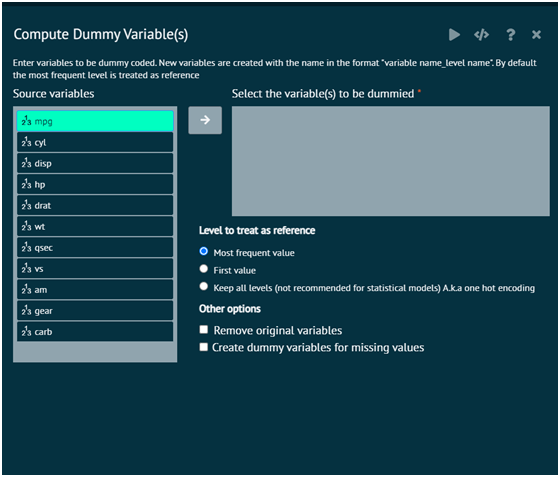Click the variables to be dummied box
The image size is (560, 477).
(391, 161)
